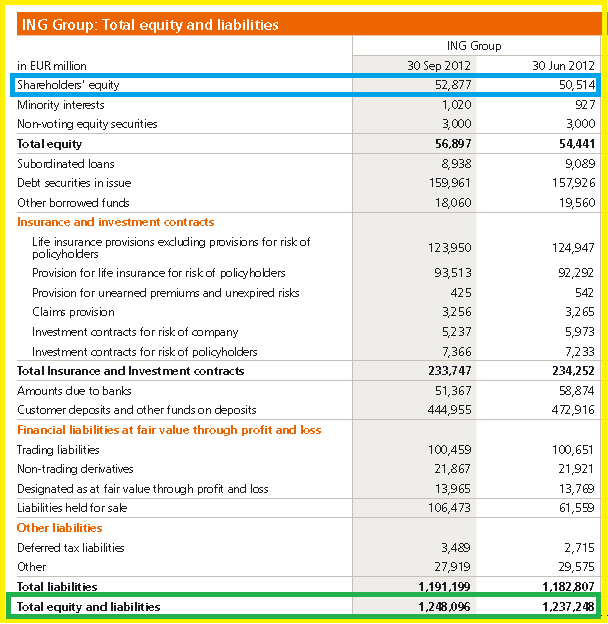Click 'Life insurance provisions excluding provisions' label

click(x=171, y=248)
